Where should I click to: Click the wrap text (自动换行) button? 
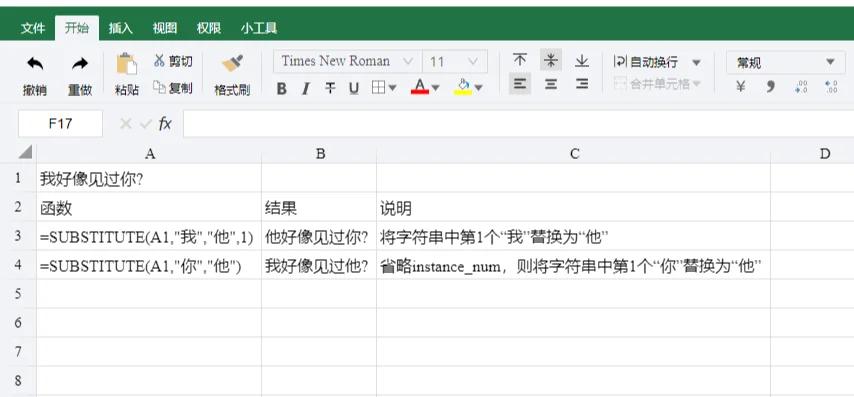click(x=645, y=62)
